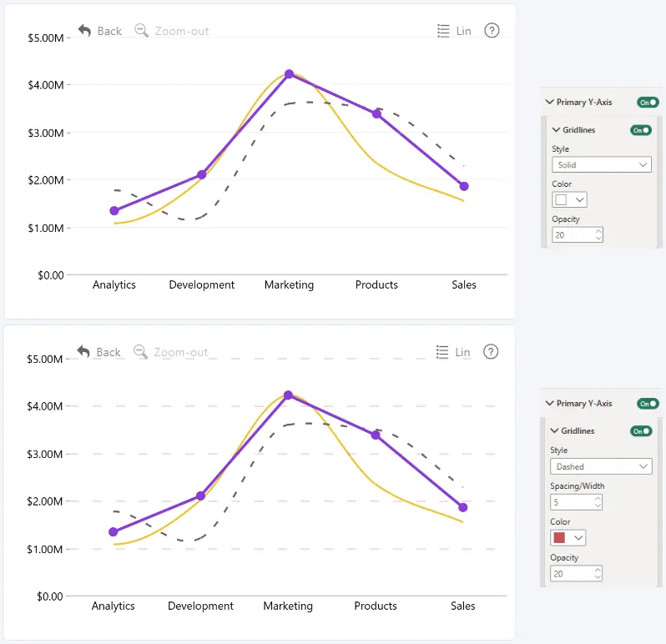Click the Spacing/Width input field

(x=576, y=502)
